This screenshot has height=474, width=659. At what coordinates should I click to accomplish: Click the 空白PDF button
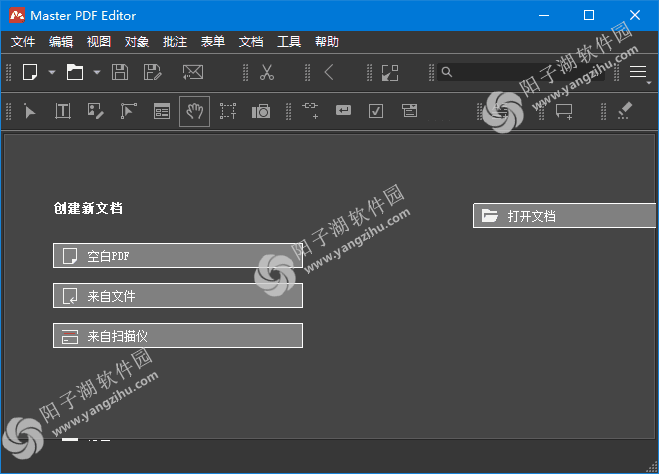click(x=178, y=255)
